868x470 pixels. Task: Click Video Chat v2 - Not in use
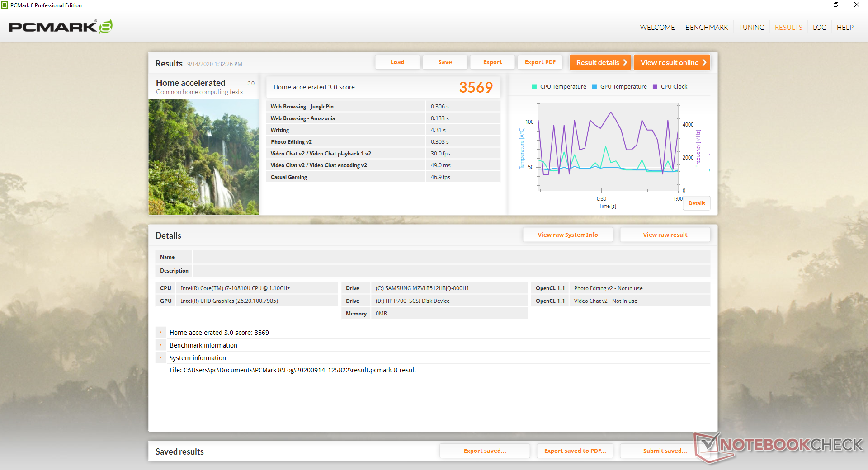pos(605,301)
